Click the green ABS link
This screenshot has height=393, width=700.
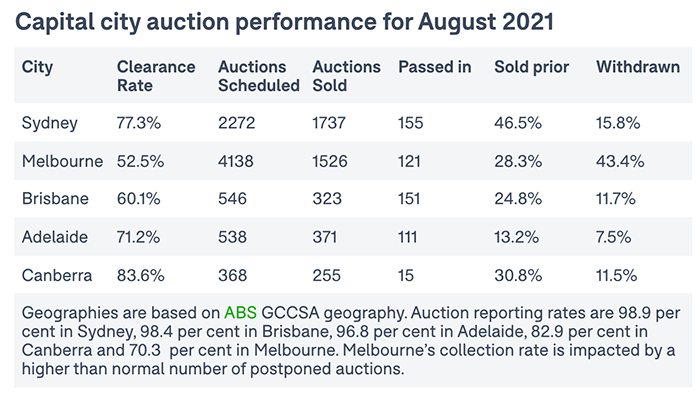pos(240,313)
